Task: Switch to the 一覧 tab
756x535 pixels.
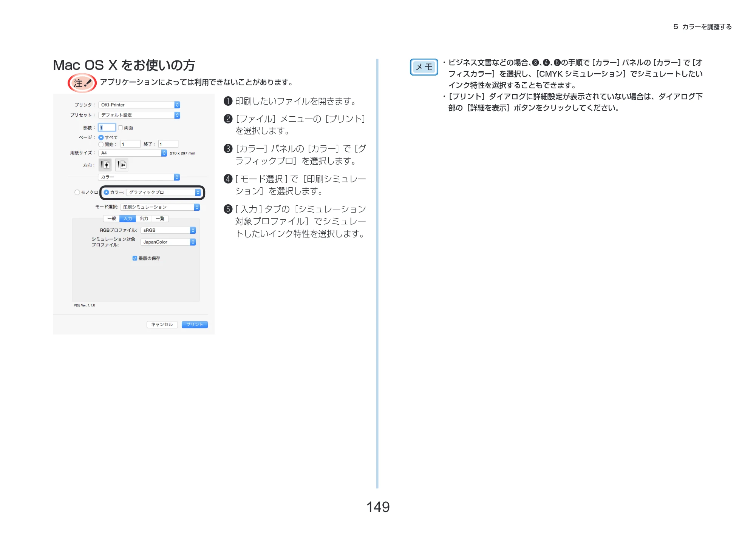Action: (x=160, y=219)
